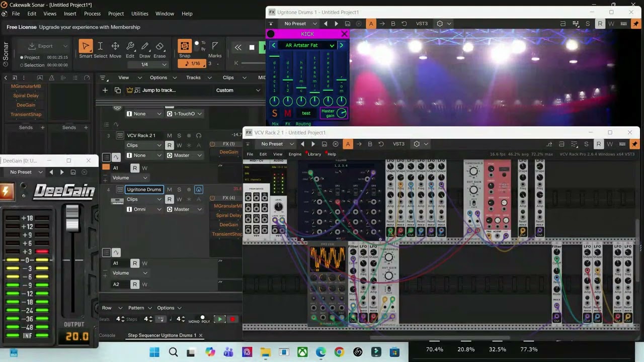Open No Preset dropdown in Ugritone Drums
The width and height of the screenshot is (644, 362).
coord(300,24)
